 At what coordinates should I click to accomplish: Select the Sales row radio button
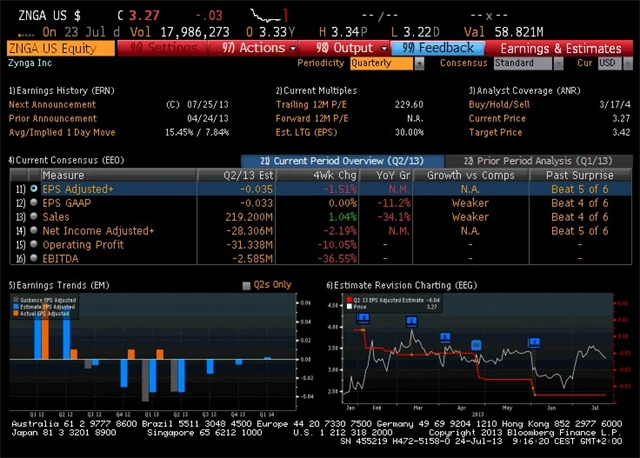pos(34,216)
